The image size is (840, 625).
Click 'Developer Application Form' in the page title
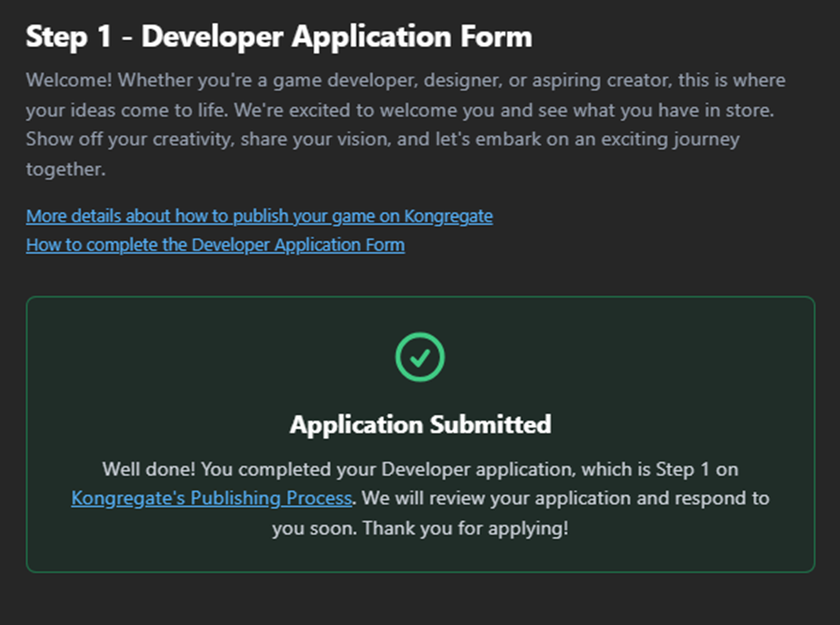click(337, 37)
